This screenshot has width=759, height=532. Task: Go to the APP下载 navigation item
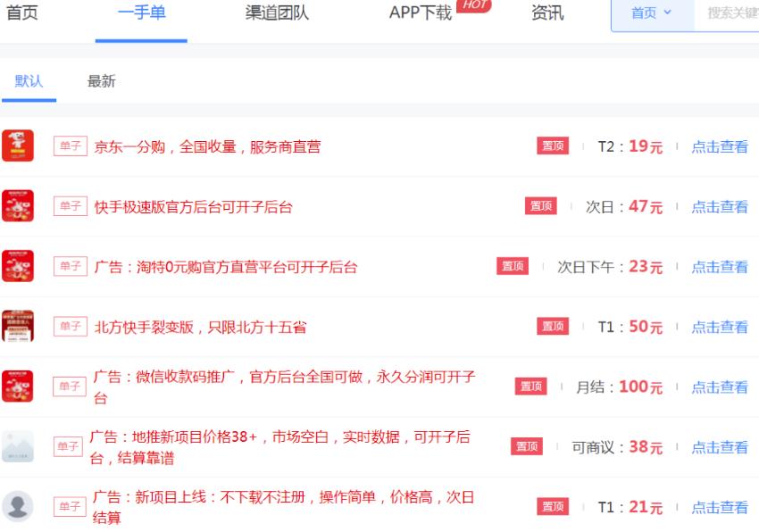421,13
